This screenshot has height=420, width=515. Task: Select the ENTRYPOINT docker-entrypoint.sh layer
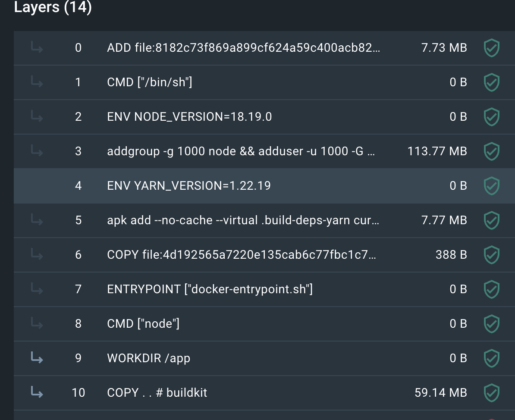264,289
